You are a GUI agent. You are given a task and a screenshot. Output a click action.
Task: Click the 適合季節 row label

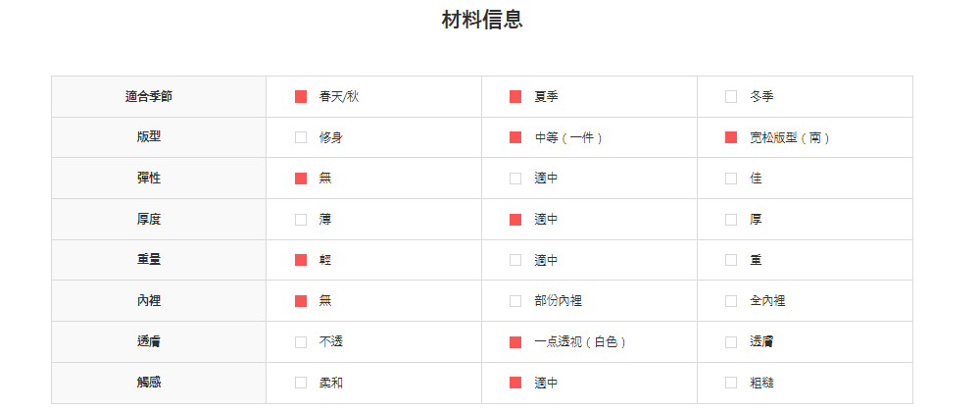(149, 96)
